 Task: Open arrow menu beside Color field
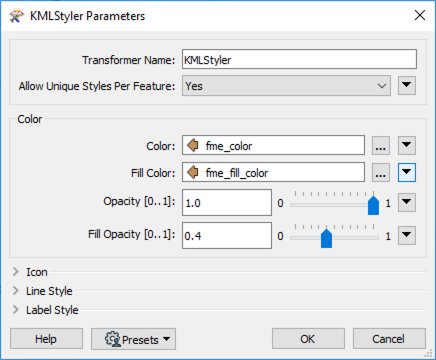point(406,145)
